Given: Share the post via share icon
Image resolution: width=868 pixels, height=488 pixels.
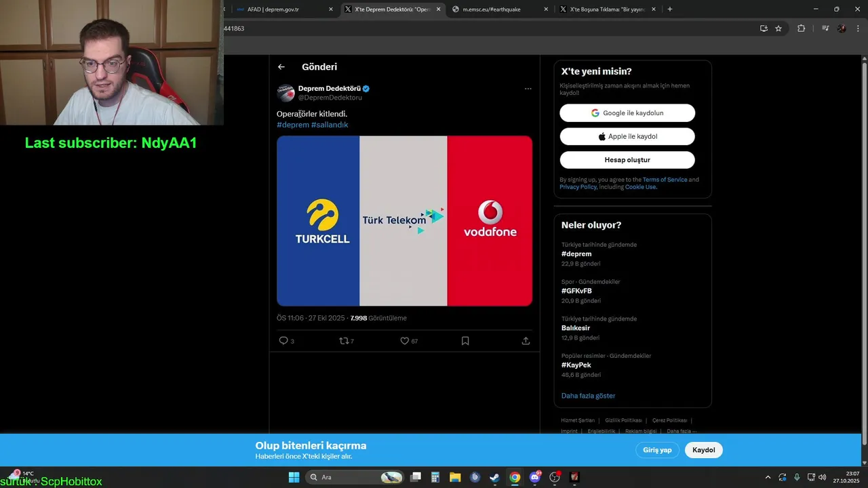Looking at the screenshot, I should click(x=526, y=341).
